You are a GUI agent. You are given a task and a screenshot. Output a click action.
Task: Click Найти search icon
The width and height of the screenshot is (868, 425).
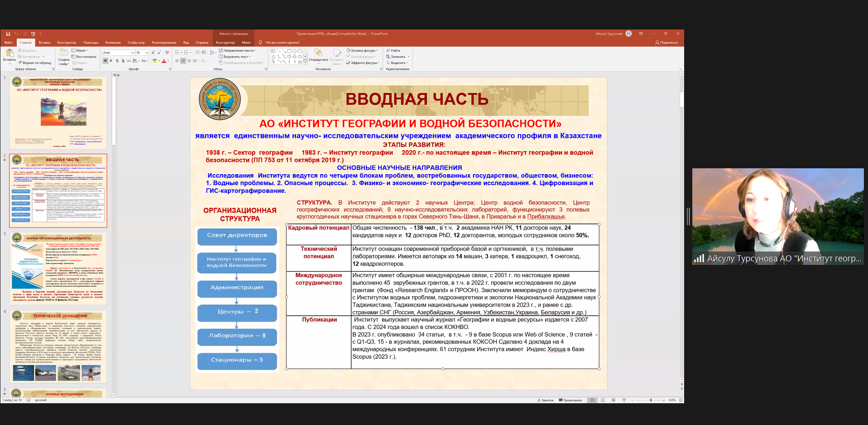pos(393,50)
